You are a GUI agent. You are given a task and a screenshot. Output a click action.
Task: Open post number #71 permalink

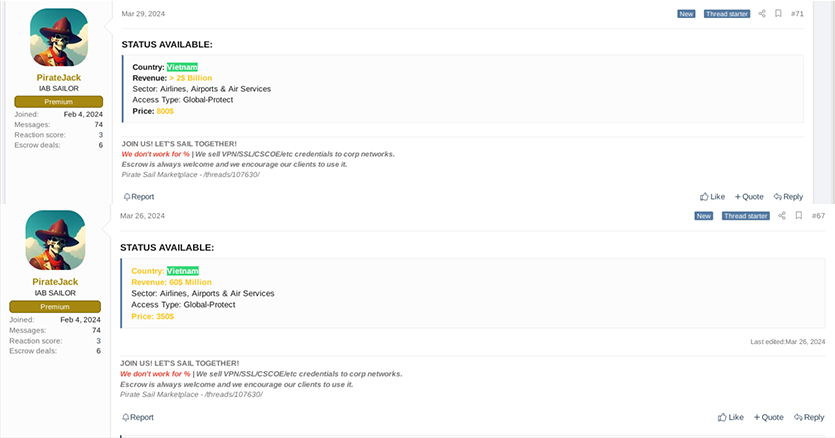(797, 14)
